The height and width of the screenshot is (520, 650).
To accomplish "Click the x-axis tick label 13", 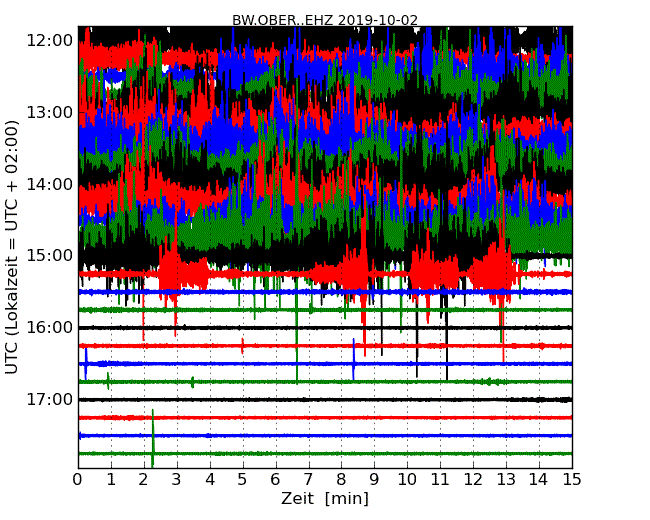I will [506, 479].
